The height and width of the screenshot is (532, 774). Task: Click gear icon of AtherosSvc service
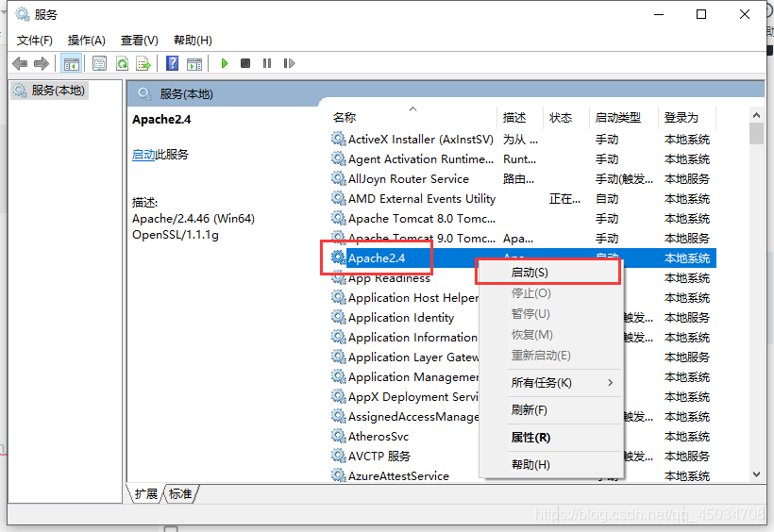338,436
